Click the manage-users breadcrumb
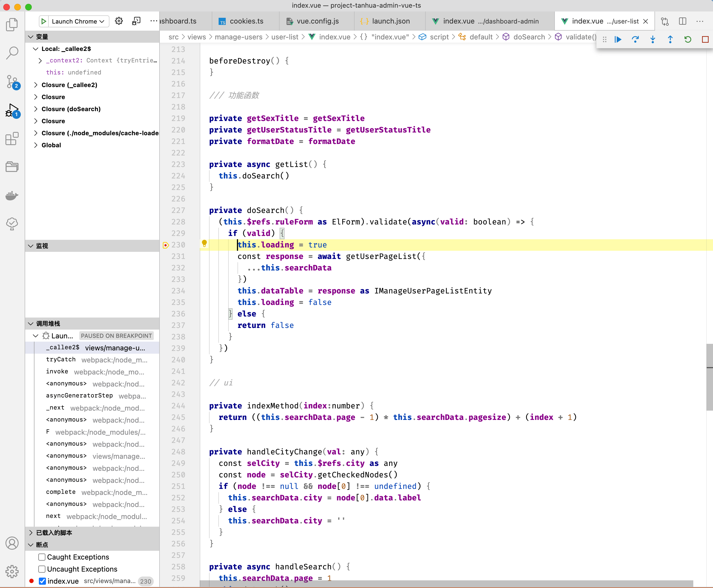This screenshot has height=588, width=713. tap(238, 37)
